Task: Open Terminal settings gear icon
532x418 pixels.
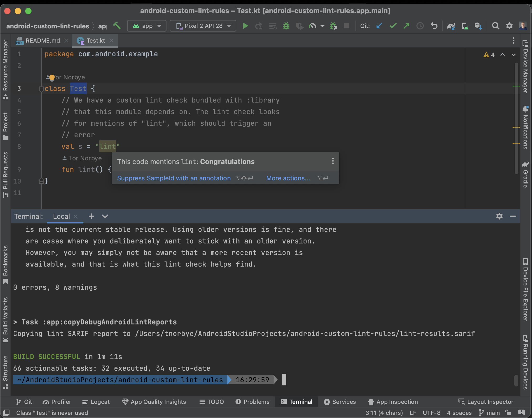Action: coord(499,216)
